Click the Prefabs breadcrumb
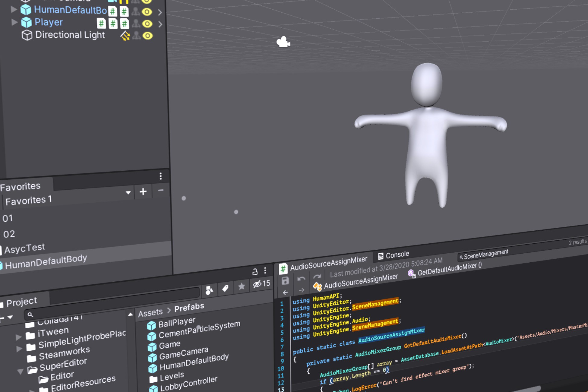Screen dimensions: 588x392 tap(189, 308)
